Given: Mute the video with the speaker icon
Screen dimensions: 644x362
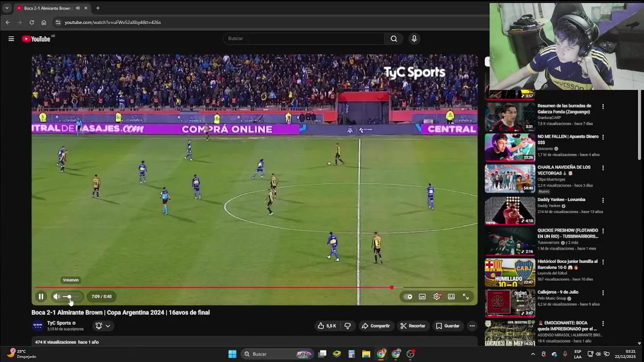Looking at the screenshot, I should pos(56,297).
